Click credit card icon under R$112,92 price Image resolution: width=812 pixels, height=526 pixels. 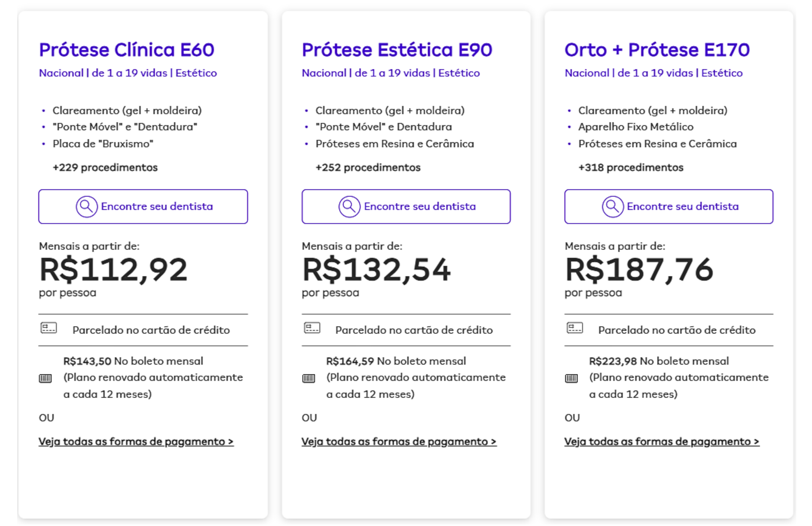[49, 328]
